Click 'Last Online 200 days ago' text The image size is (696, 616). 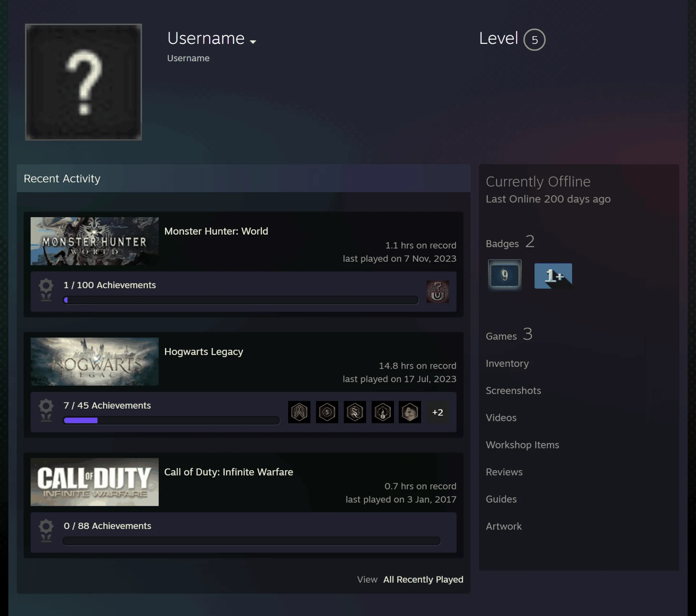(x=548, y=199)
